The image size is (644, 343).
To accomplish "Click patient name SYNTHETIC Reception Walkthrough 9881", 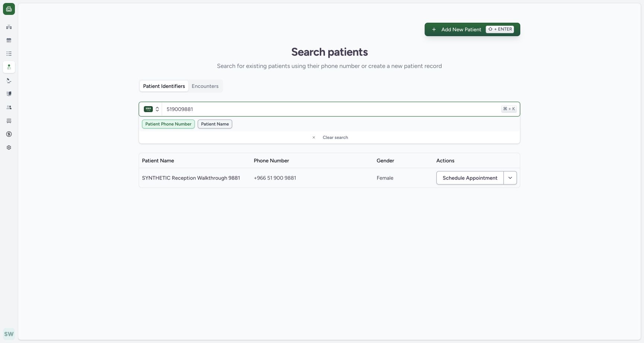I will click(x=191, y=178).
